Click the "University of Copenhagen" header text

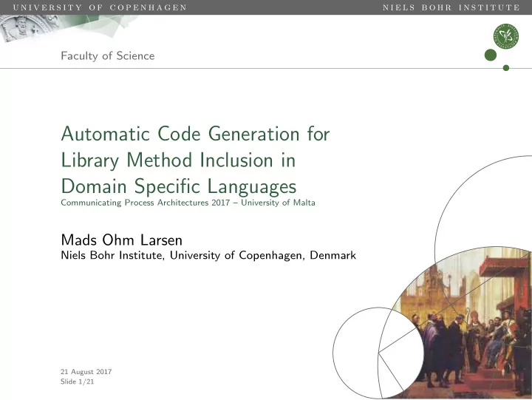click(x=100, y=7)
